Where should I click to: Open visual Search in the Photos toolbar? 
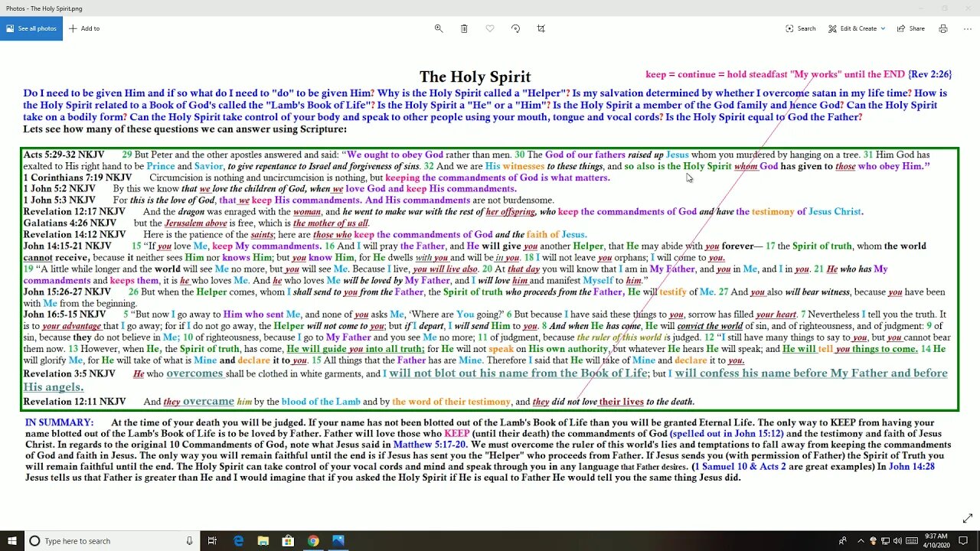coord(801,28)
